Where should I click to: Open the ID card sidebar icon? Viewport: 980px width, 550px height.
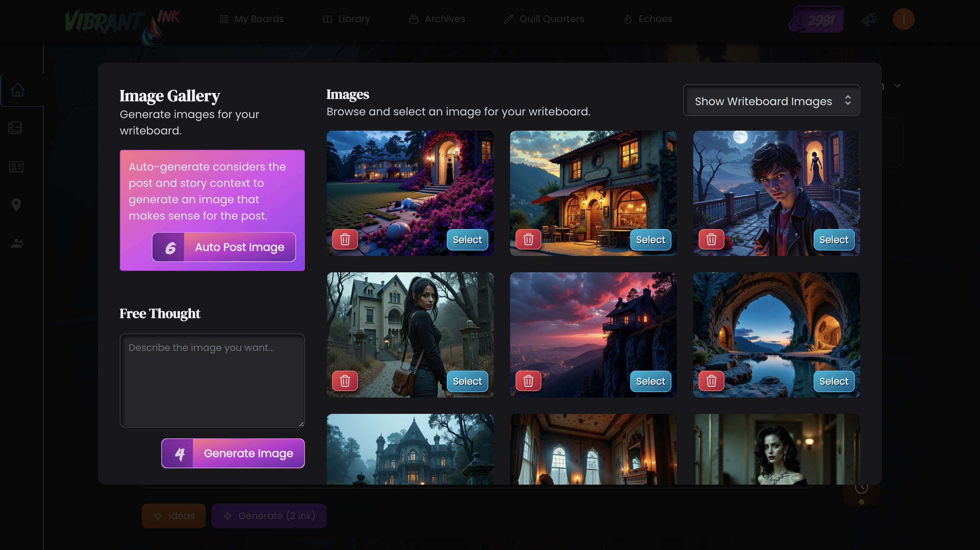(x=16, y=167)
